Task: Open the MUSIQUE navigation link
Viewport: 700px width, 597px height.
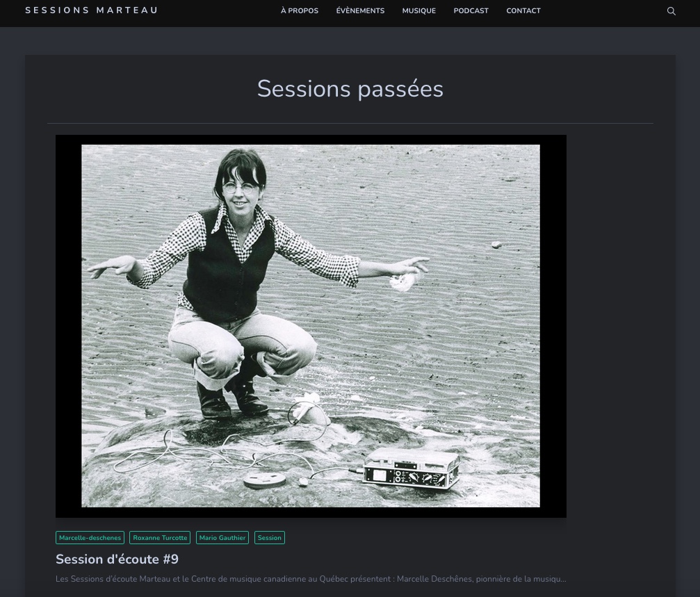Action: [x=418, y=11]
